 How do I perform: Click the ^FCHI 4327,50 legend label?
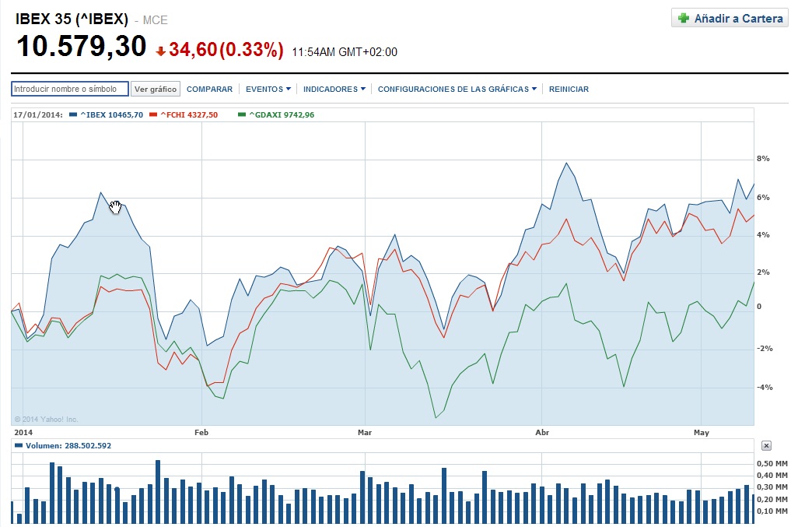tap(189, 114)
